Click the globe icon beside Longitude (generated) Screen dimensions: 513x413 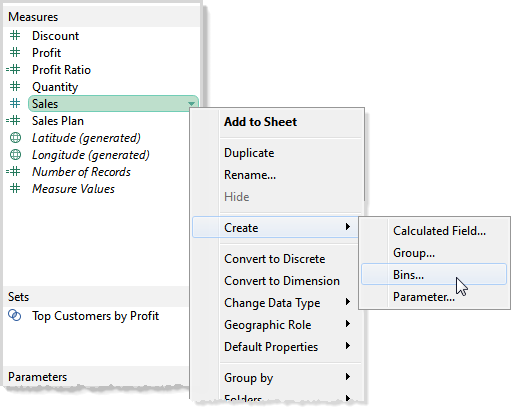[x=15, y=155]
